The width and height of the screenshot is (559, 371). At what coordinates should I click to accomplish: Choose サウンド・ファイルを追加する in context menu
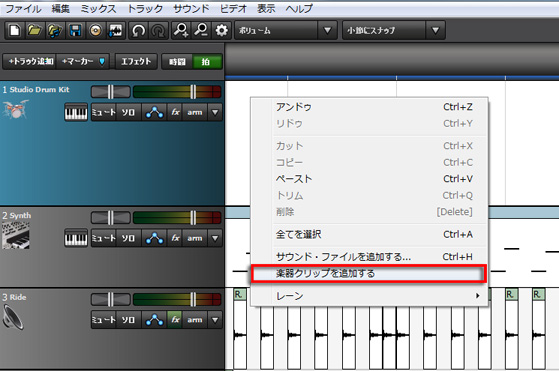tap(369, 257)
